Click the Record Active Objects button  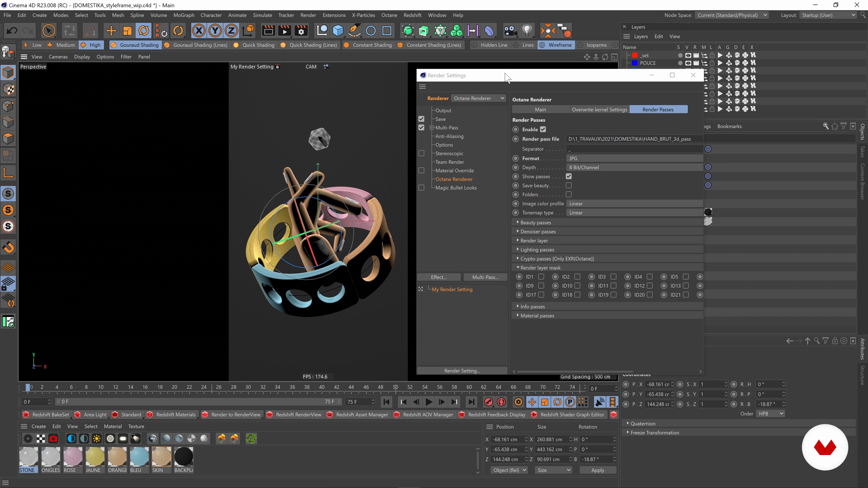488,402
